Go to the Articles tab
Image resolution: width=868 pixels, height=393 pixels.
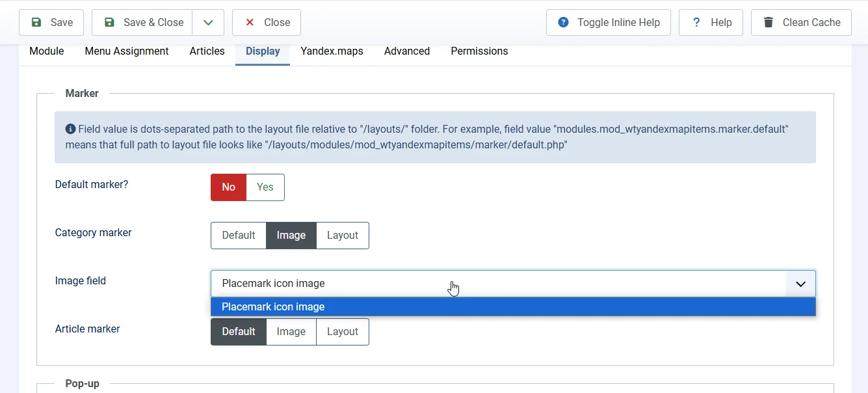(x=207, y=51)
